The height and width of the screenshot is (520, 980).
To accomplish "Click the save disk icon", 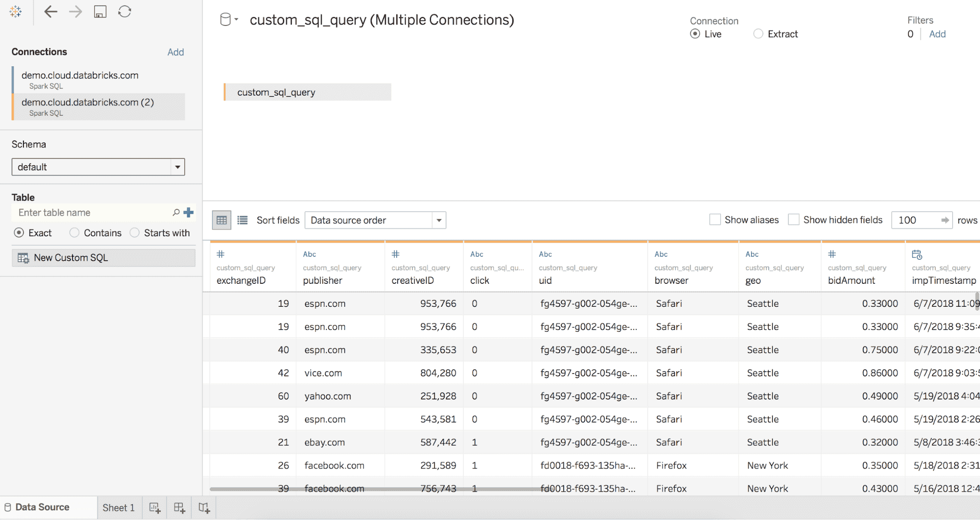I will click(x=100, y=12).
